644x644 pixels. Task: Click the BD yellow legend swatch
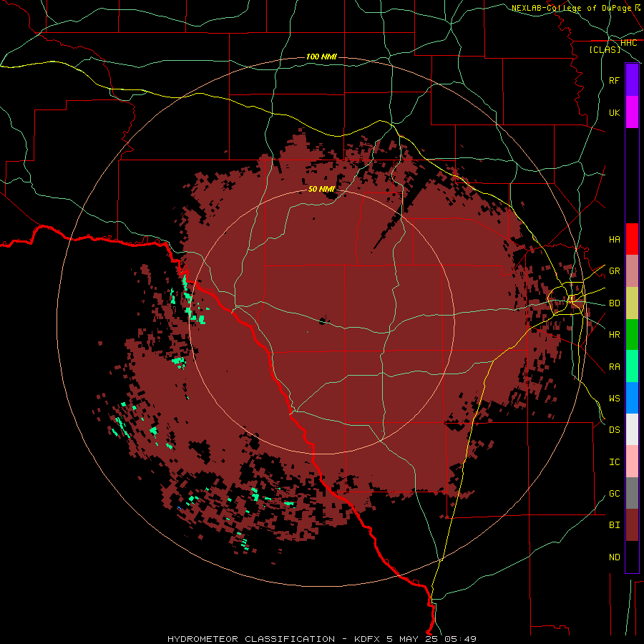point(632,303)
